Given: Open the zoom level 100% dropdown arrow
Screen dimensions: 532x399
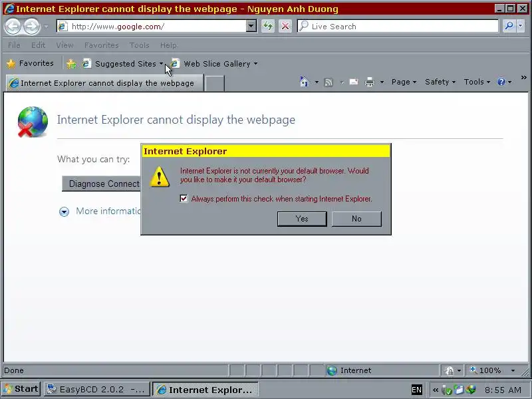Looking at the screenshot, I should [x=513, y=370].
